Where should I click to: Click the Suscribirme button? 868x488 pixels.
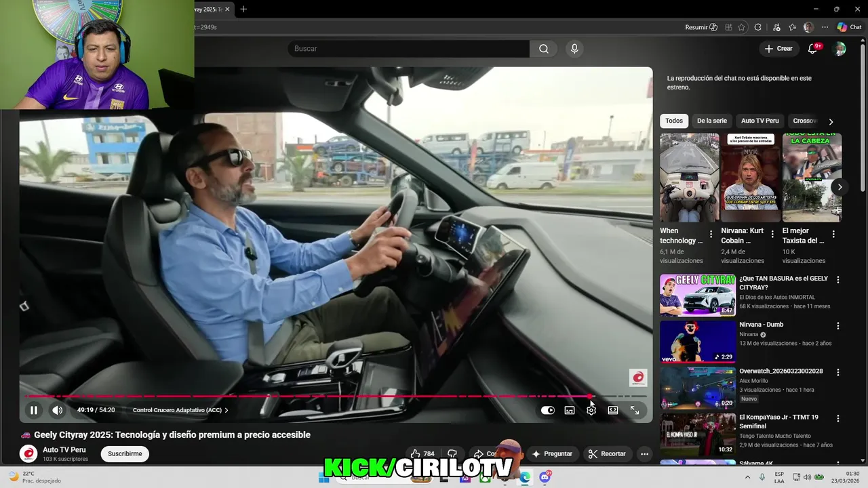pyautogui.click(x=125, y=453)
